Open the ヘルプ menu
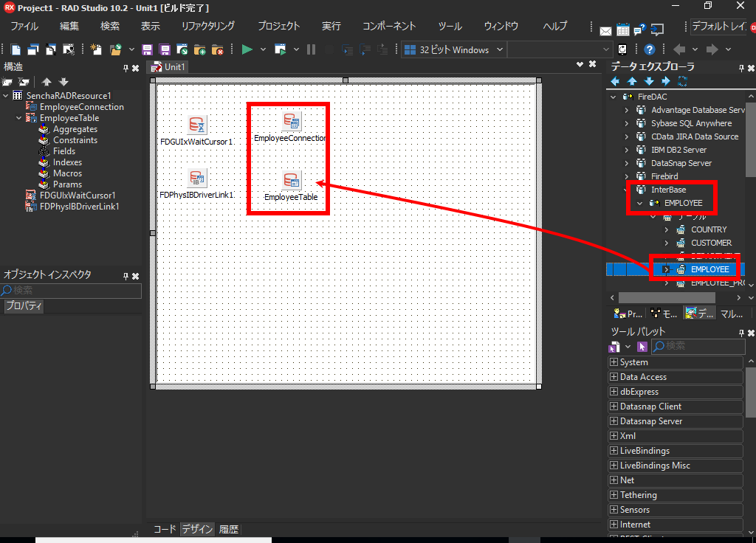The image size is (756, 543). [555, 26]
